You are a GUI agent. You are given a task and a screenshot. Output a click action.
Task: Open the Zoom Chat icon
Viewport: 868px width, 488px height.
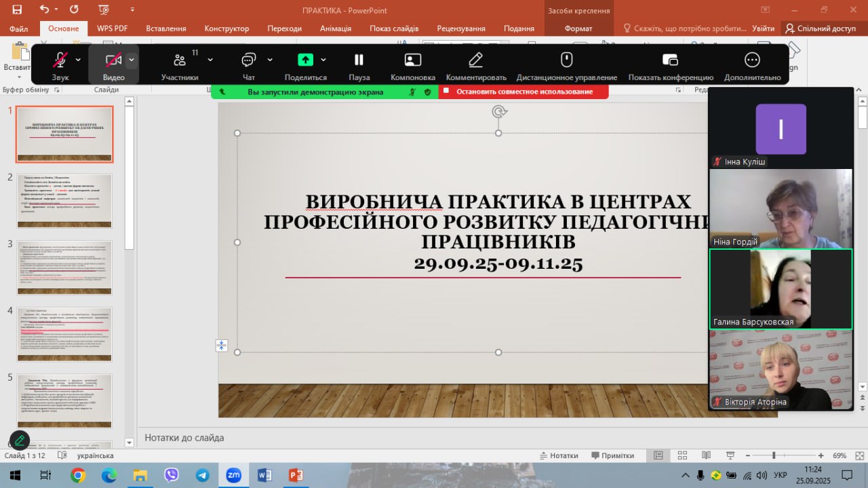(x=249, y=60)
